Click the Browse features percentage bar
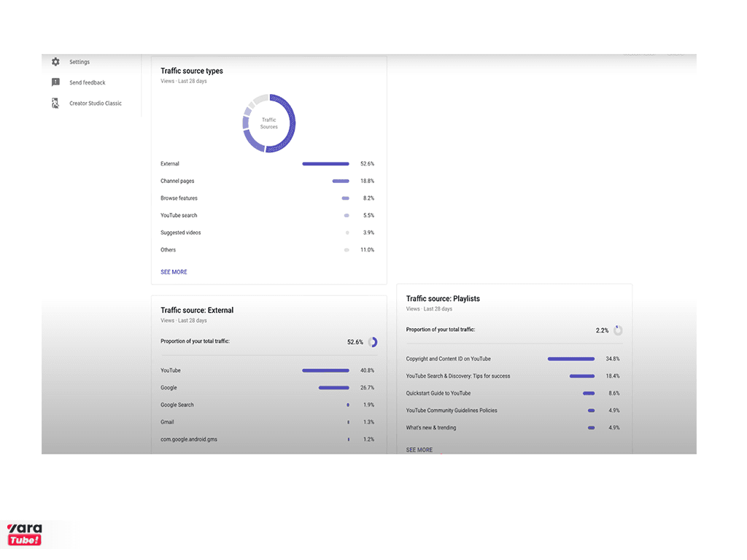The width and height of the screenshot is (747, 560). click(345, 198)
